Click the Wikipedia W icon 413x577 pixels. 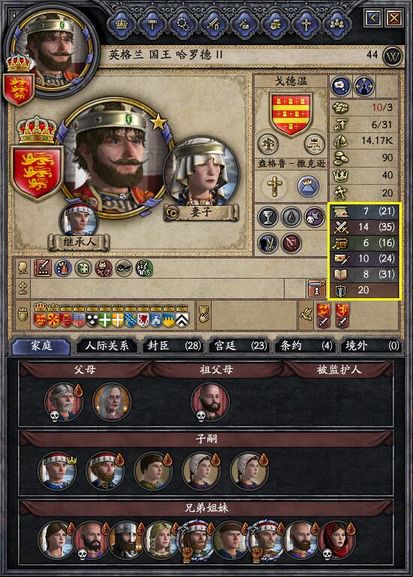393,56
